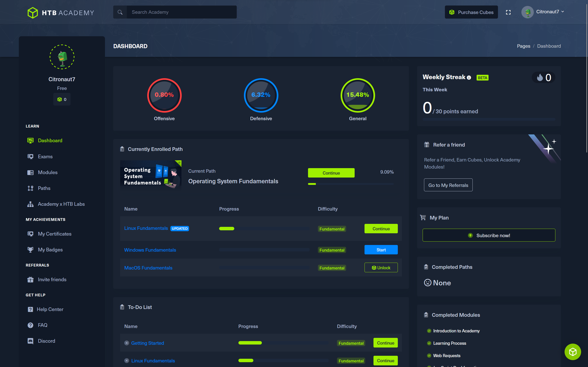Click the cubes balance badge under Free

click(x=62, y=99)
